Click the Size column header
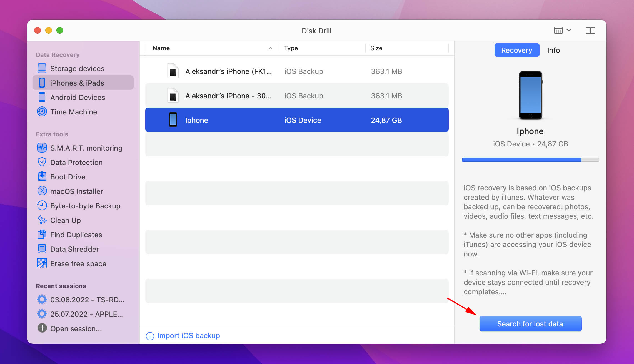Image resolution: width=634 pixels, height=364 pixels. tap(407, 48)
